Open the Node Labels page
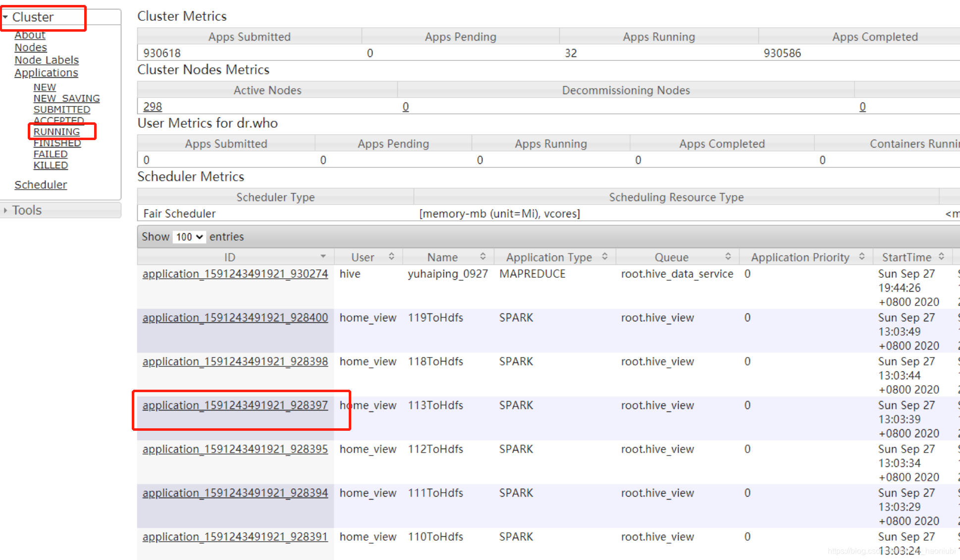 click(x=47, y=60)
